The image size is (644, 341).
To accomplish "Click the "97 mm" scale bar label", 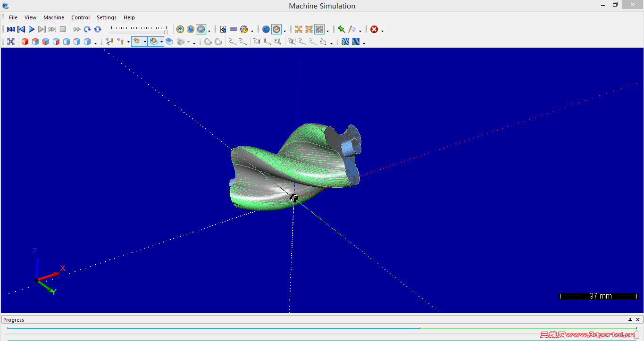I will [600, 296].
